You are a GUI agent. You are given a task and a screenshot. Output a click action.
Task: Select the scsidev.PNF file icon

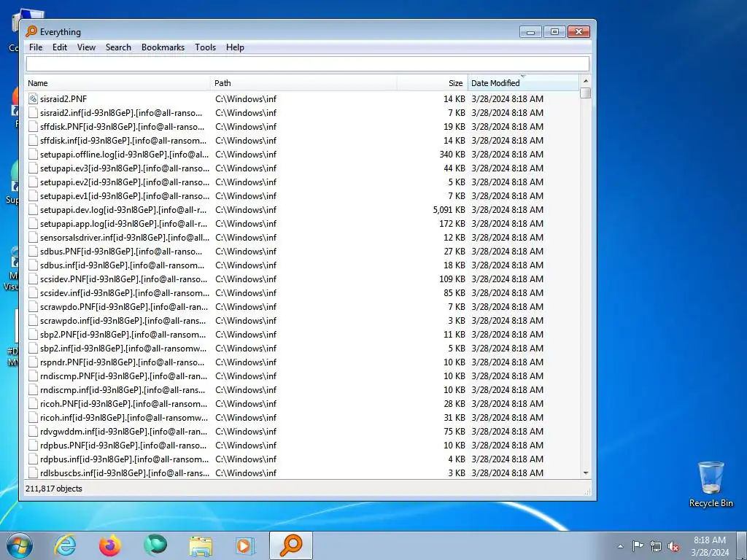click(x=33, y=279)
